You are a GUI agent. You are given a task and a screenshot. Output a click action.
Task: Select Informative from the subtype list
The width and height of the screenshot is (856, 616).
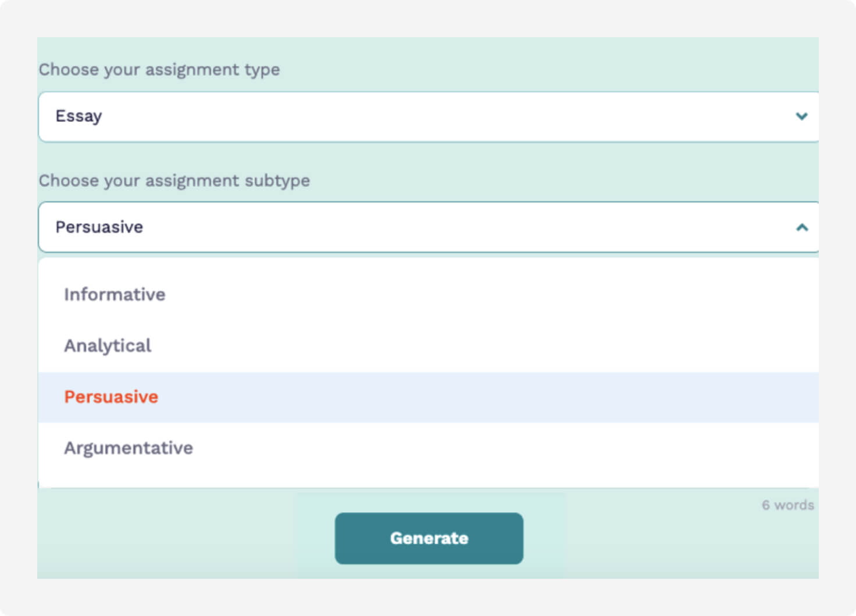coord(114,295)
